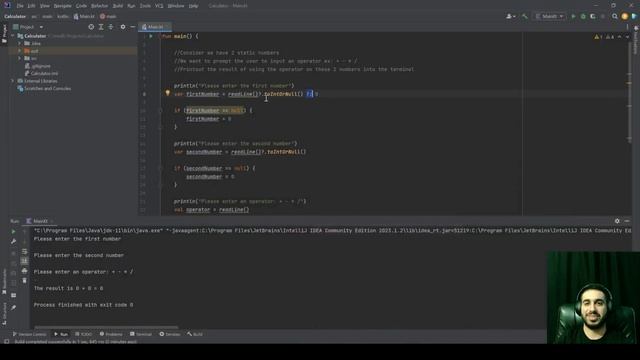The height and width of the screenshot is (360, 640).
Task: Toggle scroll to end in Run console
Action: tap(24, 261)
